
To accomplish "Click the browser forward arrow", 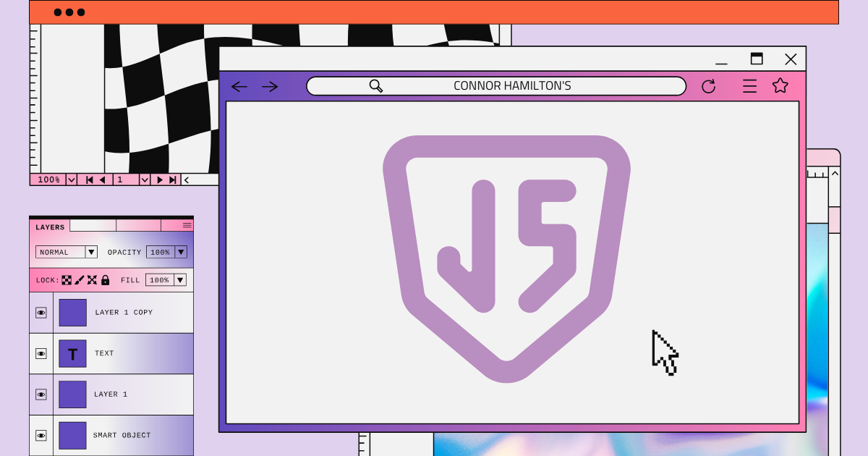I will tap(270, 87).
